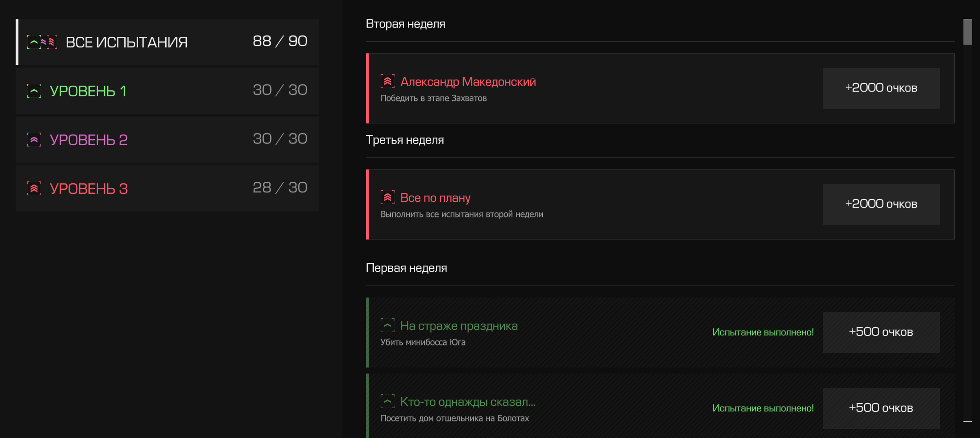
Task: Open the УРОВЕНЬ 2 challenge list
Action: click(x=168, y=140)
